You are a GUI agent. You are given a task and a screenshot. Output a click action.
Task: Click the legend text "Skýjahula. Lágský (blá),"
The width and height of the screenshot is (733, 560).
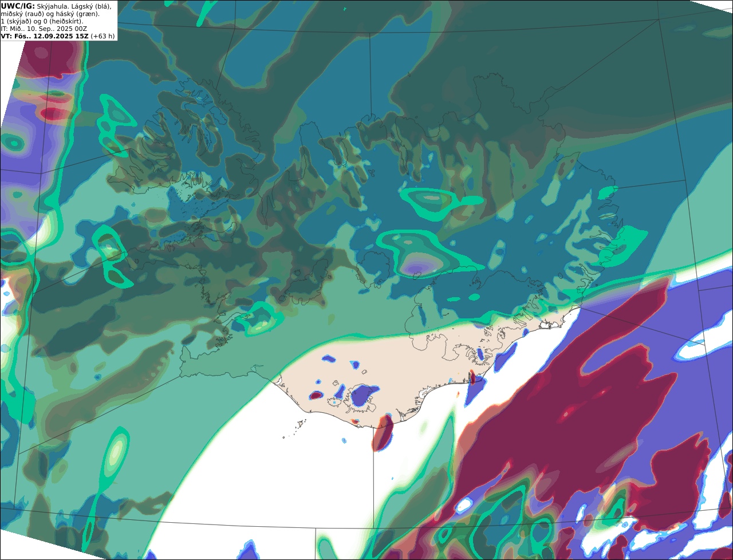tap(74, 6)
